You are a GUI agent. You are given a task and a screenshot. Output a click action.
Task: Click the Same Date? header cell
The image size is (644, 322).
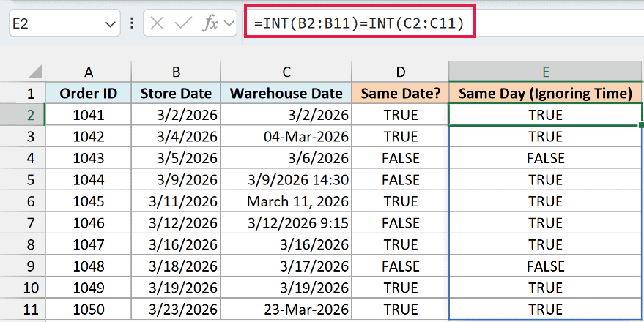400,93
